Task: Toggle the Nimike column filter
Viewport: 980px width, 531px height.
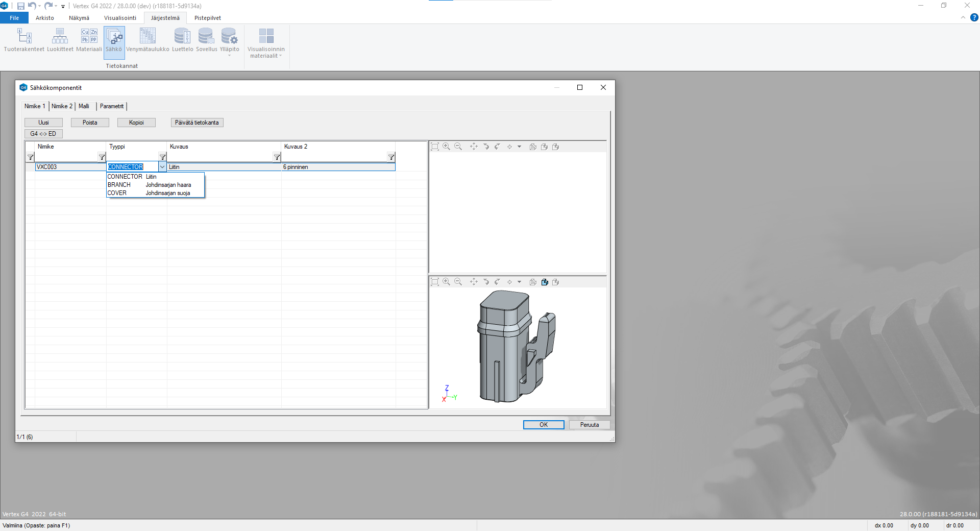Action: (102, 157)
